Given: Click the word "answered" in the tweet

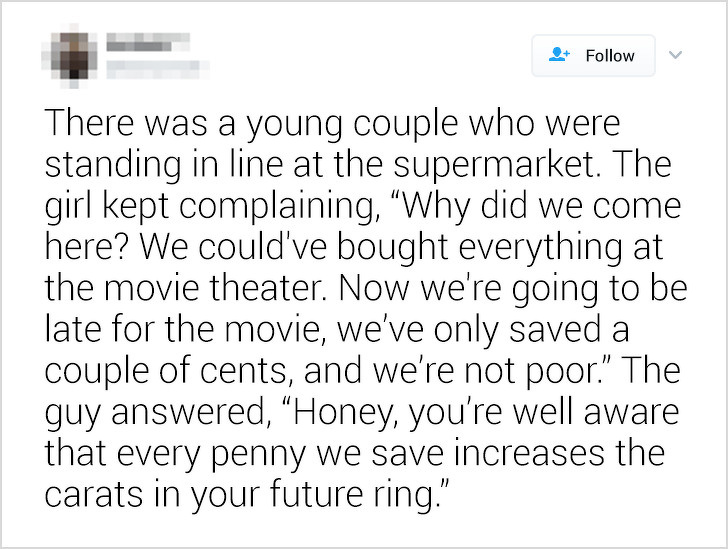Looking at the screenshot, I should pos(187,412).
